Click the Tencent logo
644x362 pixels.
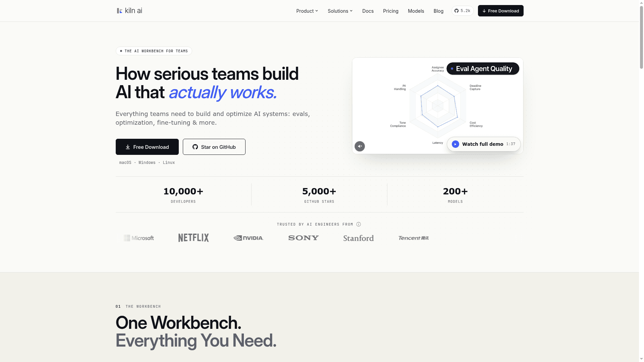click(413, 238)
